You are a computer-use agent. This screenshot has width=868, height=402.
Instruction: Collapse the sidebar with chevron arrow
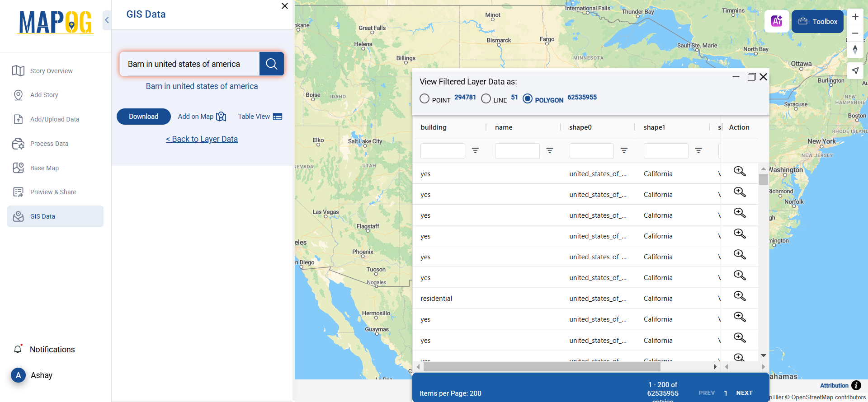(x=107, y=20)
